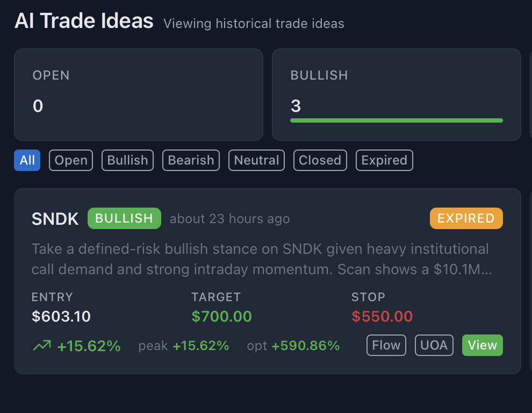The height and width of the screenshot is (413, 532).
Task: Click the orange EXPIRED status badge
Action: [x=466, y=218]
